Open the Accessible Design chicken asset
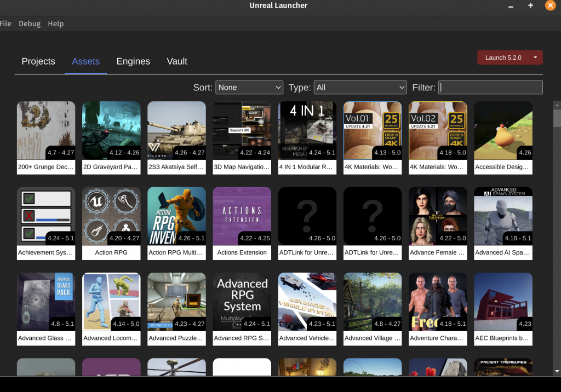Image resolution: width=561 pixels, height=392 pixels. 503,130
